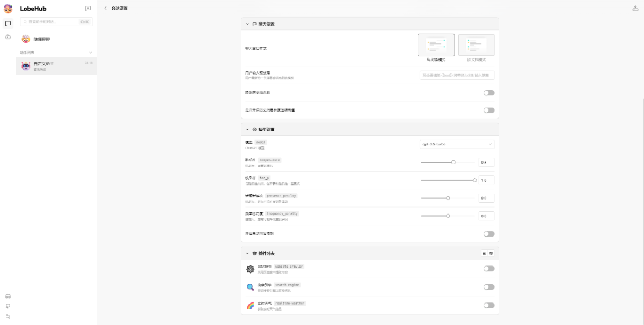
Task: Click the export icon at top right
Action: [635, 8]
